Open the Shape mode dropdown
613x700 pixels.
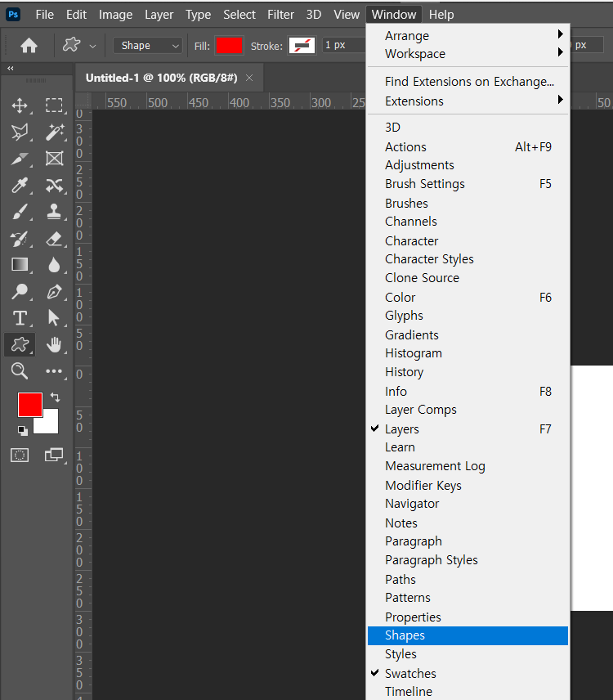tap(148, 45)
